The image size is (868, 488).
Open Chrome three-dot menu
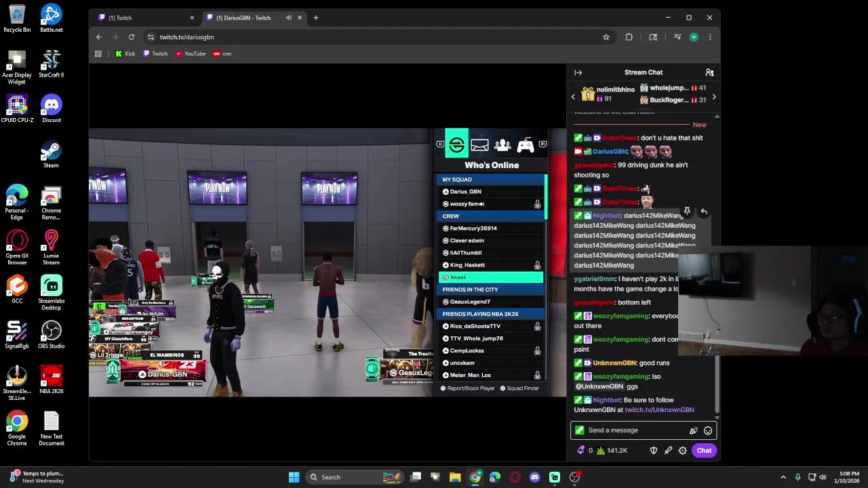click(x=710, y=37)
